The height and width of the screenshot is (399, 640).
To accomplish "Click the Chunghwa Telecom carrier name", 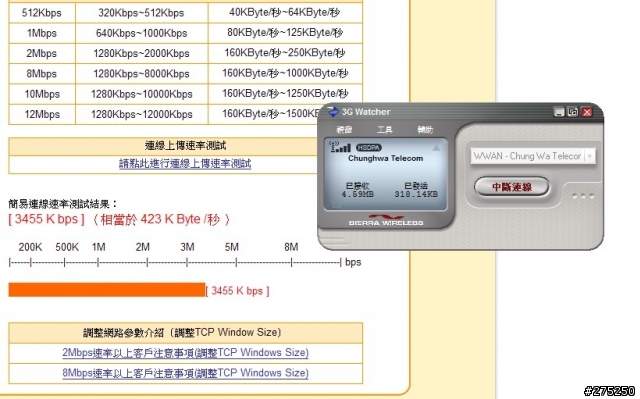I will (x=385, y=158).
